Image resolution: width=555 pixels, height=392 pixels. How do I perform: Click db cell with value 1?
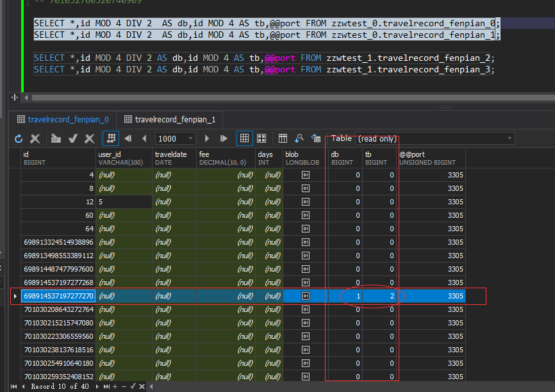345,296
